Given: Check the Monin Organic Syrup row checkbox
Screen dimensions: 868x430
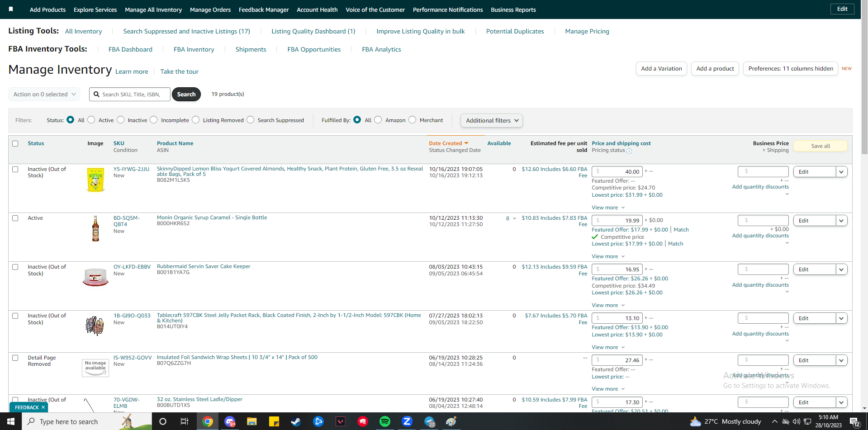Looking at the screenshot, I should (x=15, y=218).
